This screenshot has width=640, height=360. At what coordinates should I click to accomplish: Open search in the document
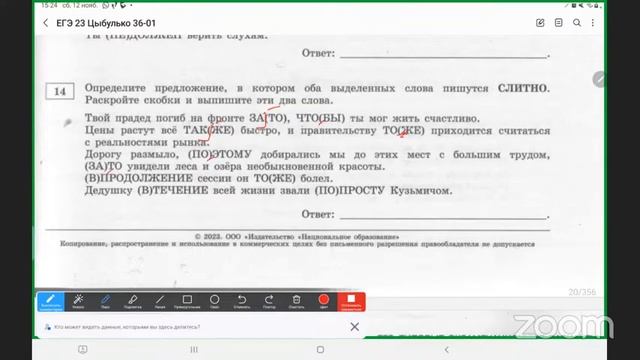[577, 23]
